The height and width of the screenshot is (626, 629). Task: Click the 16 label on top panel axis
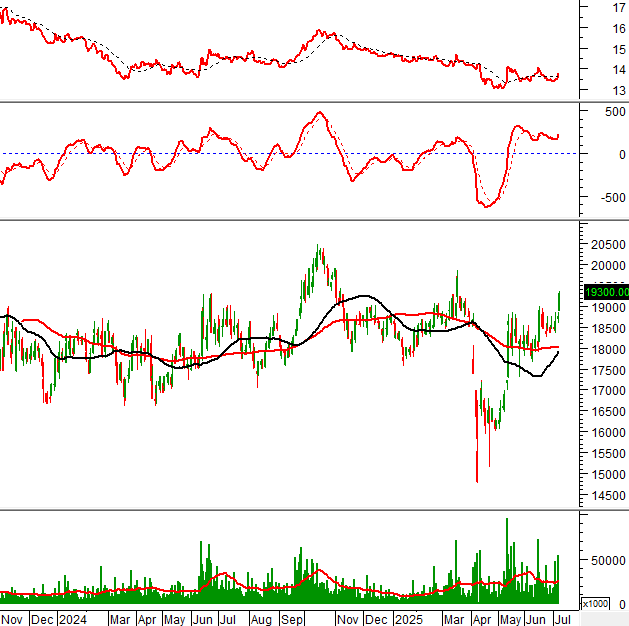[619, 28]
